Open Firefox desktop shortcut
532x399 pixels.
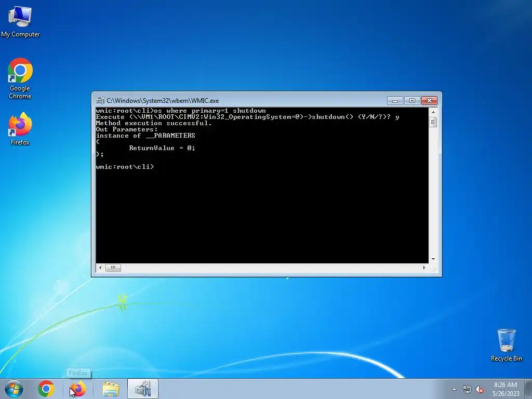click(x=20, y=129)
